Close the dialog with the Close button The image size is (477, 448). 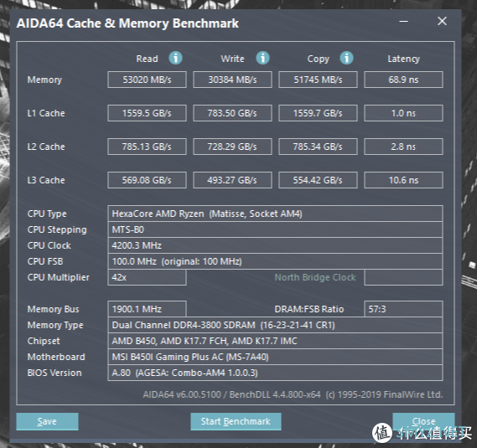pos(423,421)
